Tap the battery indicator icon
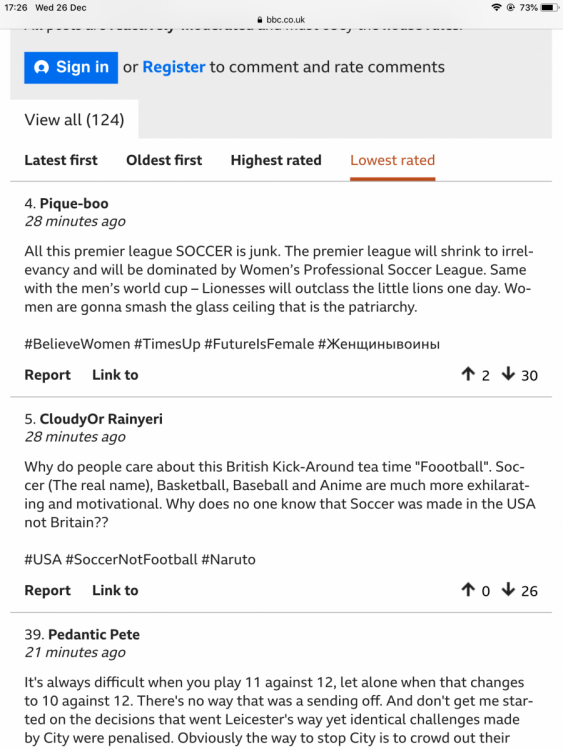The height and width of the screenshot is (750, 563). point(550,7)
